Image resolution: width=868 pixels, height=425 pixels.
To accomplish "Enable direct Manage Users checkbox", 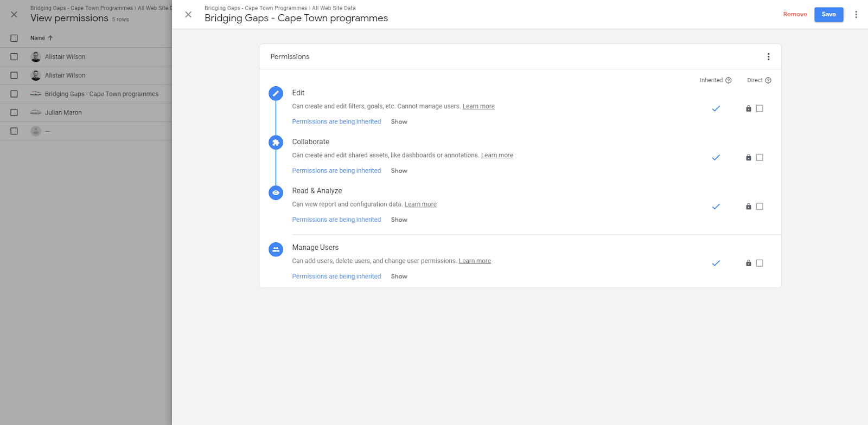I will (759, 263).
